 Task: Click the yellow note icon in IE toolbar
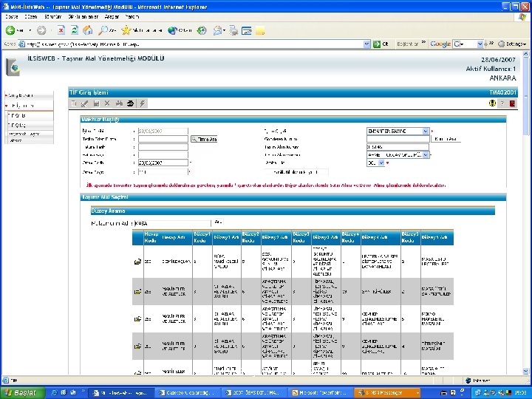tap(260, 31)
